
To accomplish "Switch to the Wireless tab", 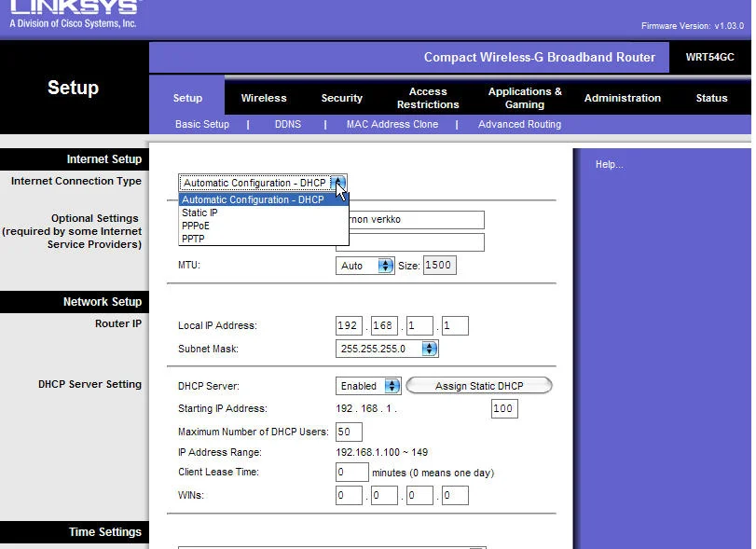I will pyautogui.click(x=264, y=98).
